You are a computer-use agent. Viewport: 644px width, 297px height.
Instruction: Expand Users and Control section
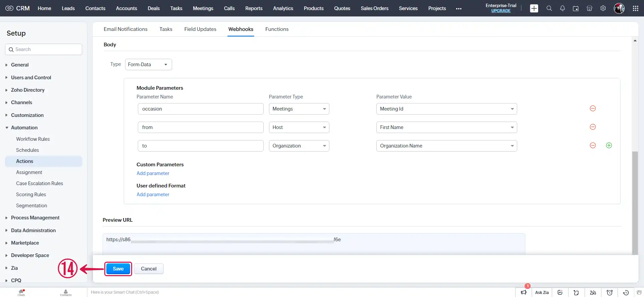(31, 78)
